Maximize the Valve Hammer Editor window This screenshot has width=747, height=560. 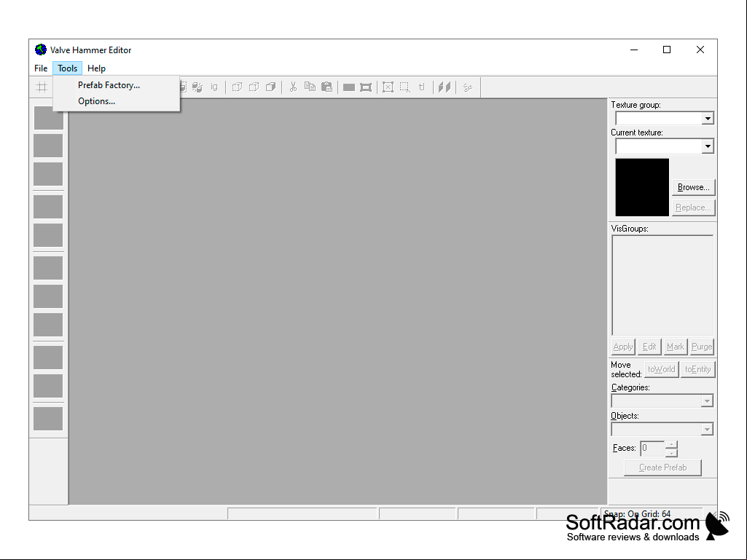pyautogui.click(x=667, y=50)
